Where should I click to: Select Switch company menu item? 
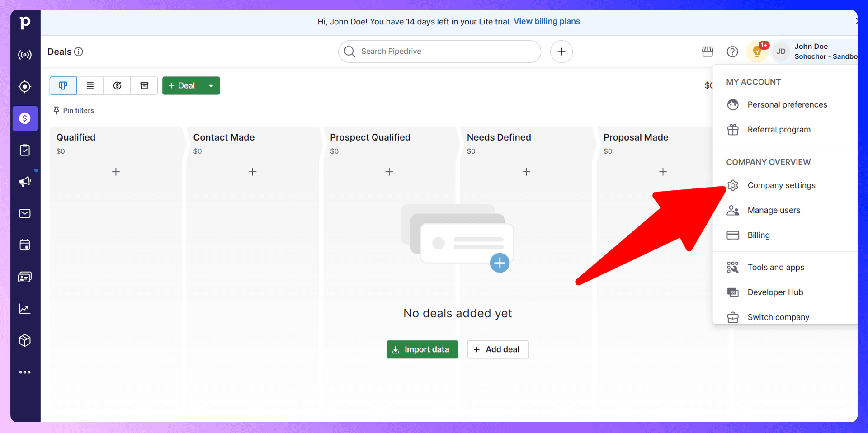coord(785,317)
